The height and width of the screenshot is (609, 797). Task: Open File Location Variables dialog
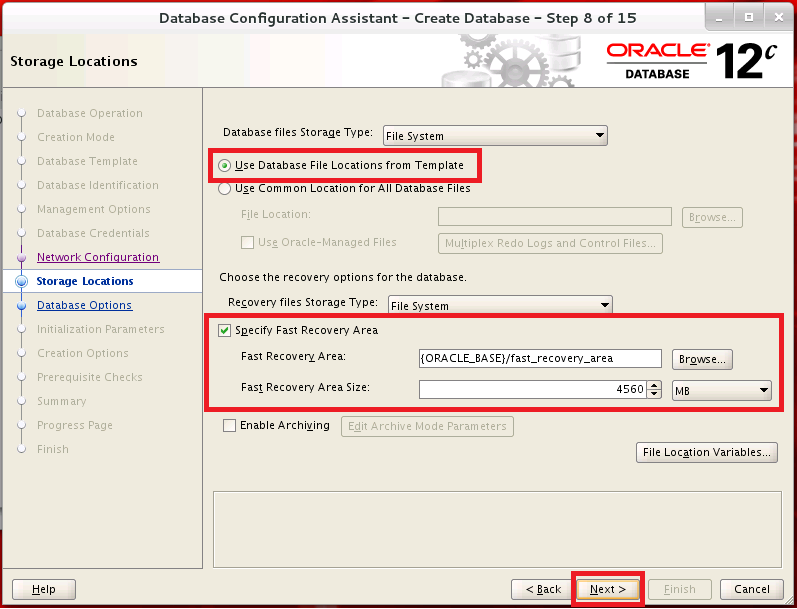click(x=707, y=452)
